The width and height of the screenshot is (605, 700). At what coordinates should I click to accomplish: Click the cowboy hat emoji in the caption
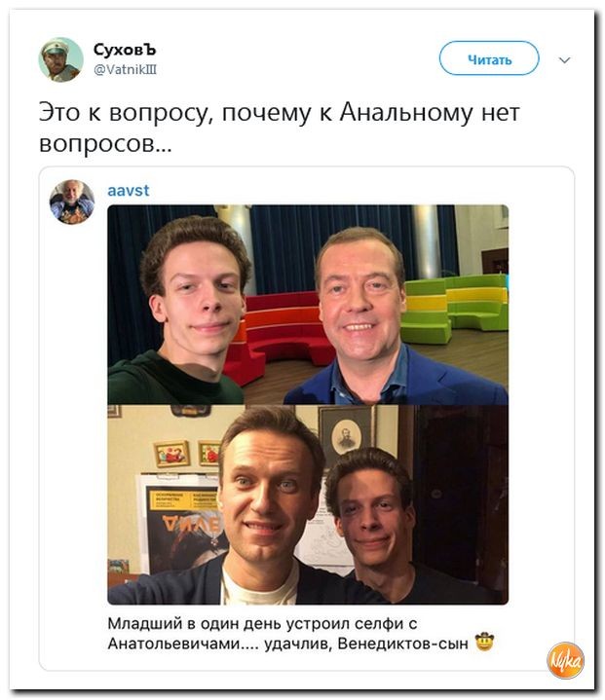click(485, 642)
